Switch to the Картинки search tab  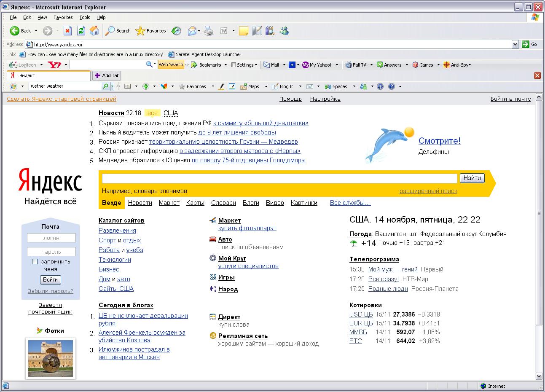click(304, 203)
